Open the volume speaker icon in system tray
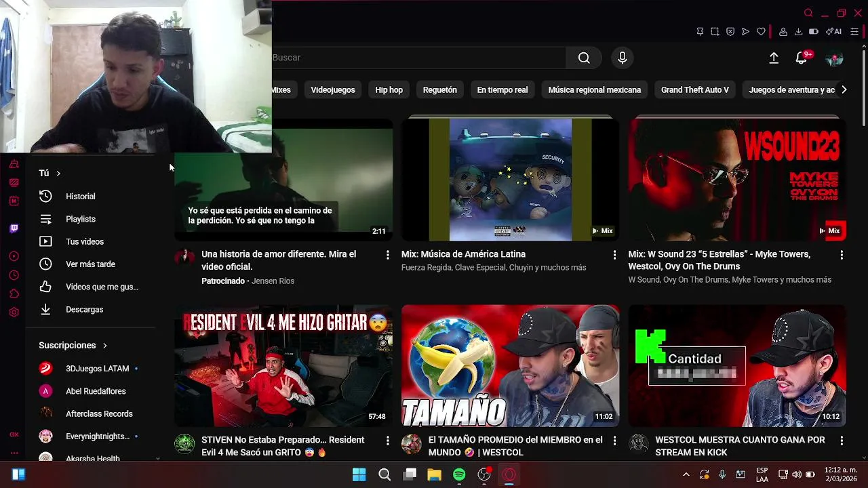The image size is (868, 488). pyautogui.click(x=797, y=475)
